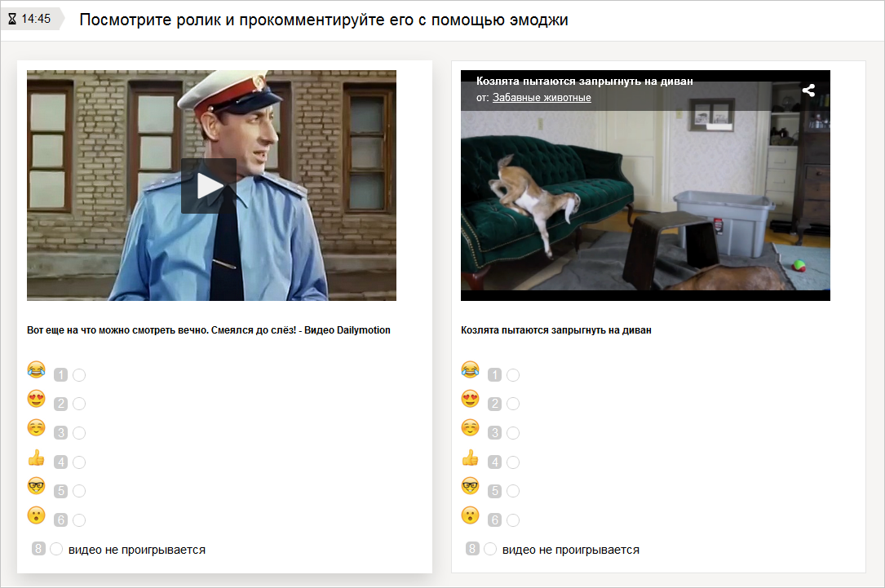Click 'видео не проигрывается' label under the goat video
Image resolution: width=885 pixels, height=588 pixels.
(x=571, y=550)
